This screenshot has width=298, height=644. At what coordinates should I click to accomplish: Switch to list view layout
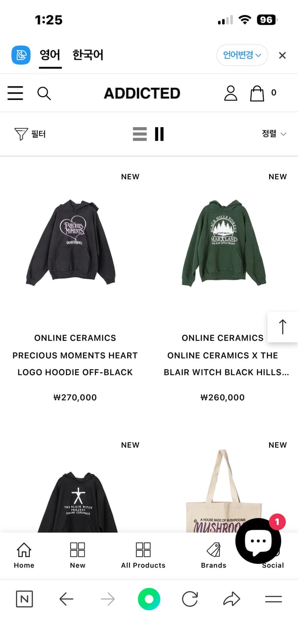[x=140, y=134]
